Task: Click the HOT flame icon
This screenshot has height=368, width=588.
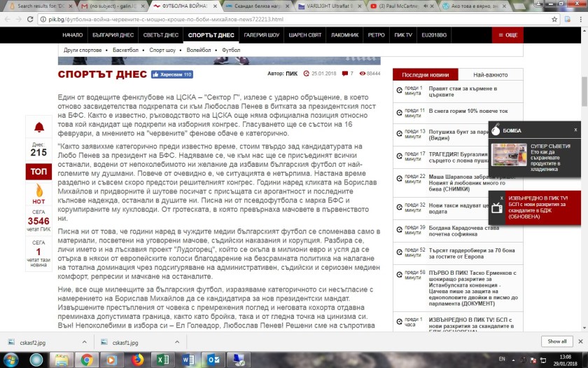Action: point(38,191)
